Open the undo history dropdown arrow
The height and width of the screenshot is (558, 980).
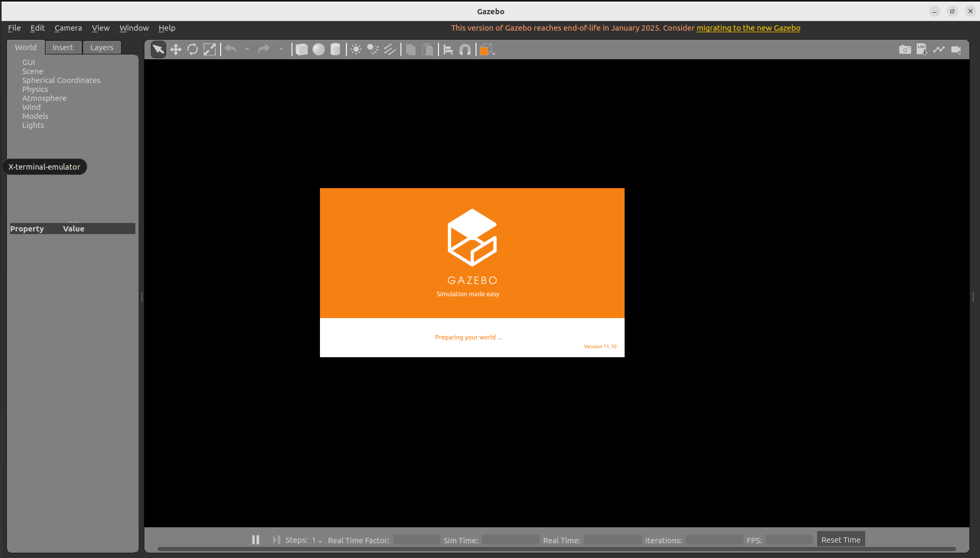pyautogui.click(x=247, y=50)
